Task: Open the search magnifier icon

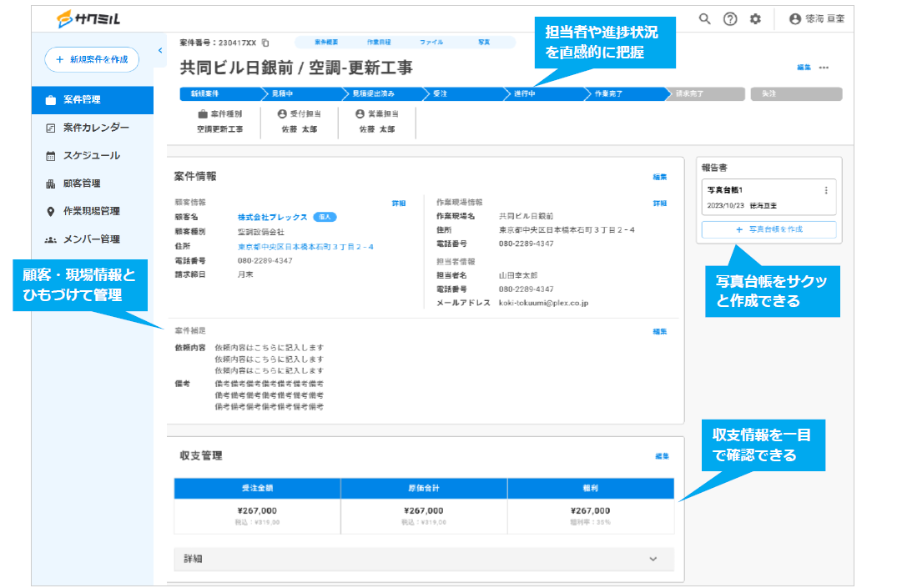Action: (x=705, y=19)
